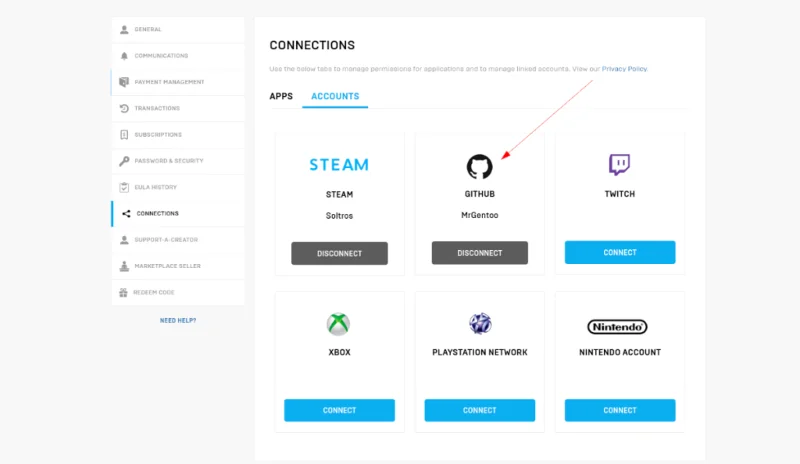Open Redeem Code page
This screenshot has width=800, height=464.
(178, 292)
